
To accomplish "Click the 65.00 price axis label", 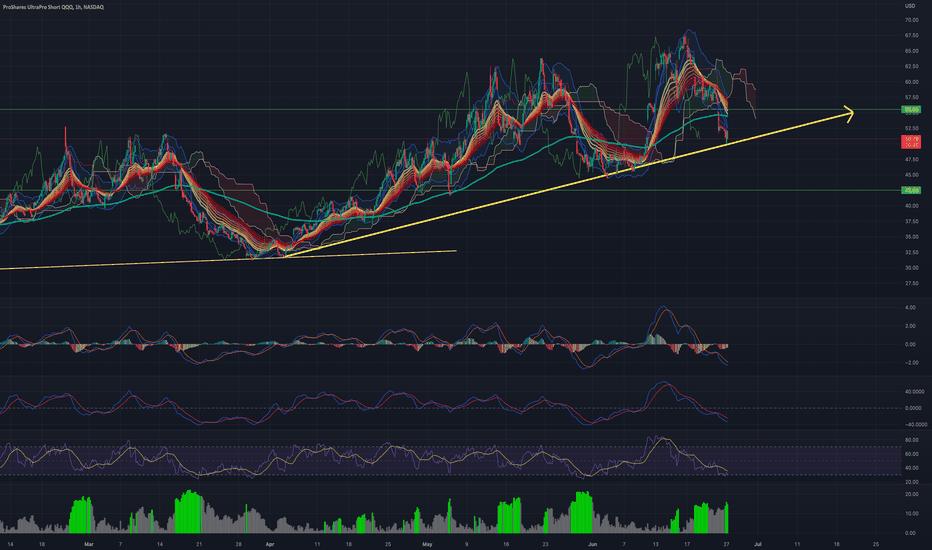I will 911,51.
